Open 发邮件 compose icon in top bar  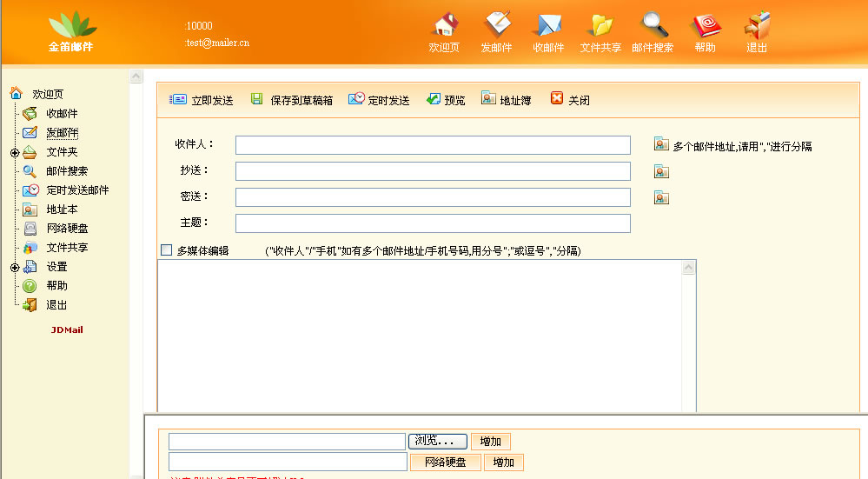point(496,24)
